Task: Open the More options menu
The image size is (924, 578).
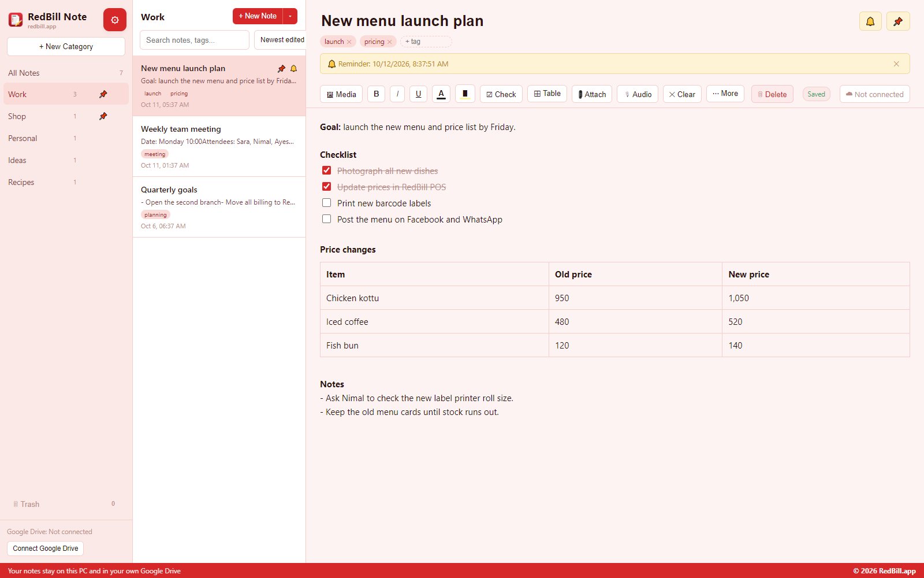Action: click(x=725, y=94)
